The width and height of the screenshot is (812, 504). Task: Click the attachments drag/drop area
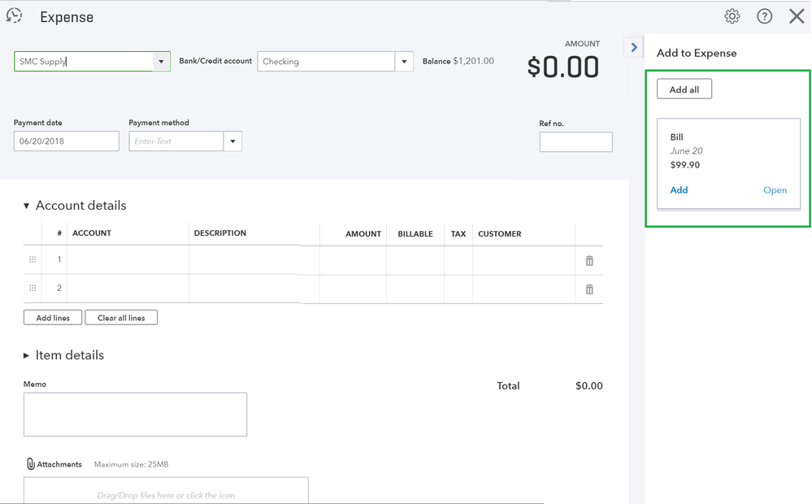tap(166, 490)
